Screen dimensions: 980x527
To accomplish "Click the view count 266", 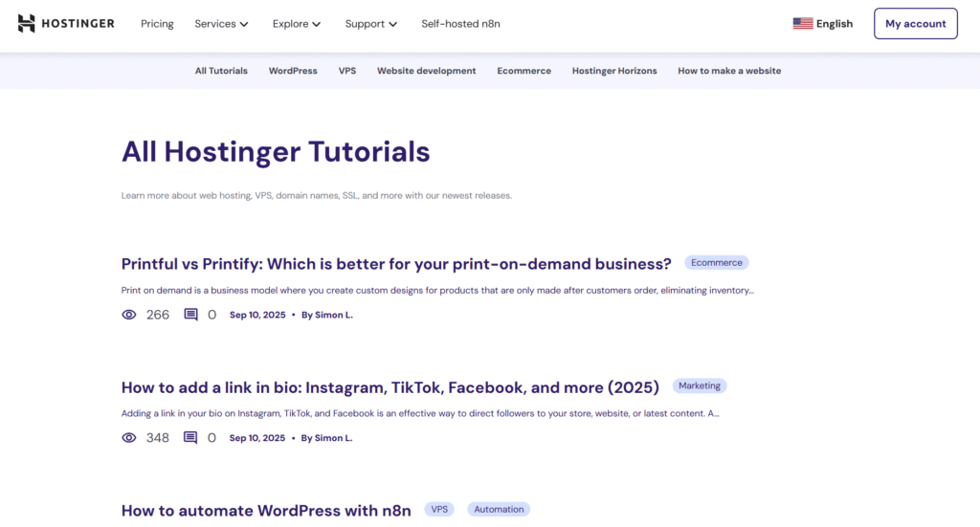I will click(158, 315).
